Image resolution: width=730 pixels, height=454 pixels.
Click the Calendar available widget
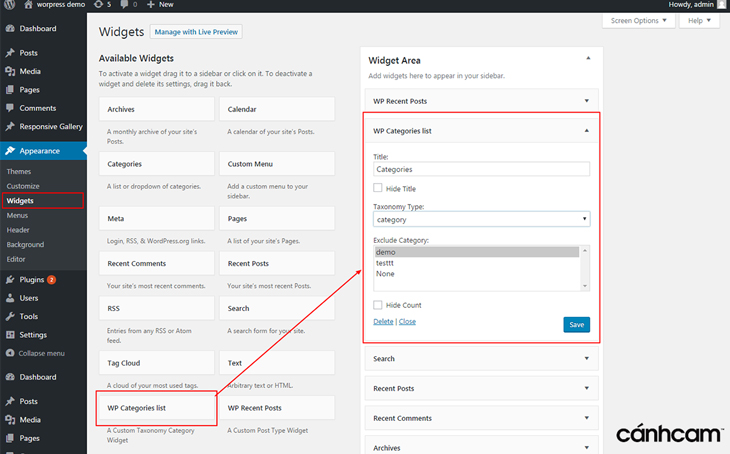point(277,109)
